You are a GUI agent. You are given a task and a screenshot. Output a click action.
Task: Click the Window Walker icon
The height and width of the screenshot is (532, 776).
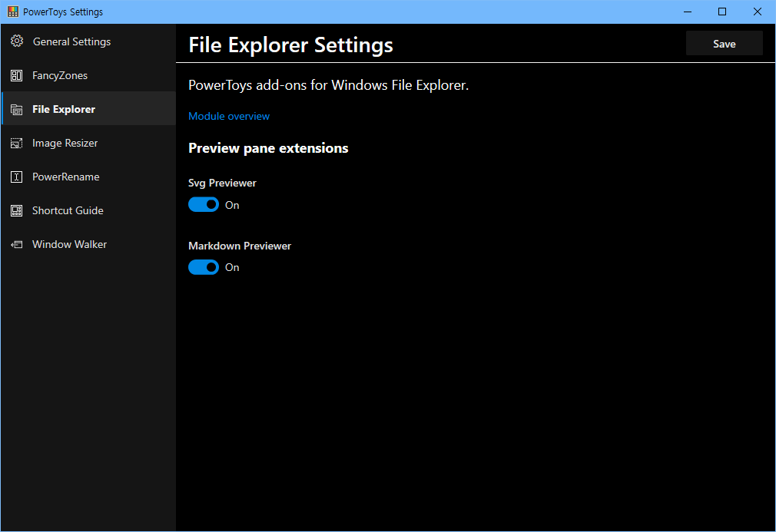(16, 244)
